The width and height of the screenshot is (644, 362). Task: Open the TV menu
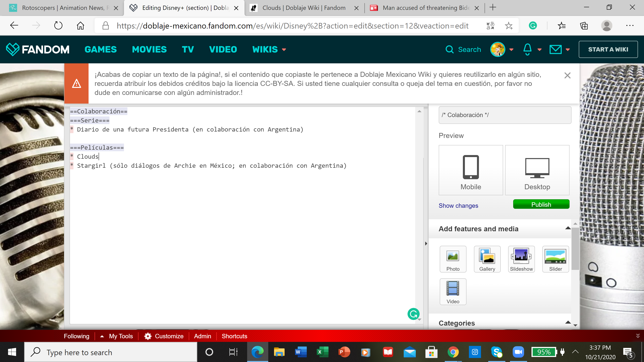[188, 49]
